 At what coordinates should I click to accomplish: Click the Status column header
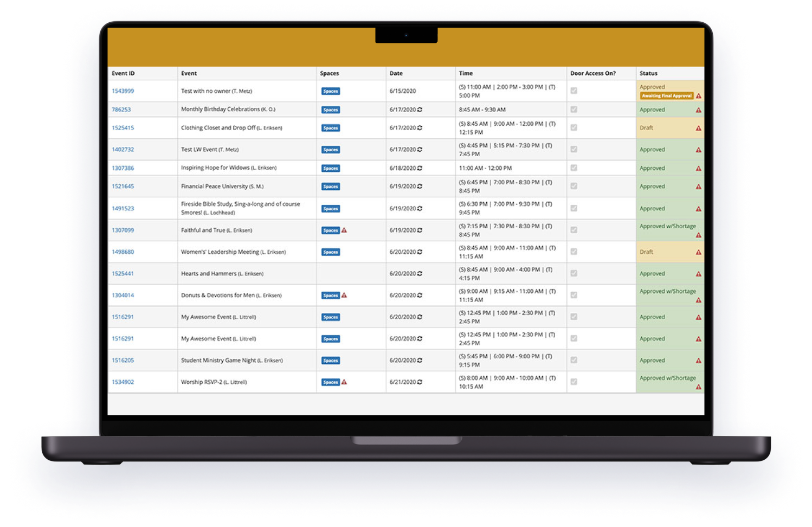pos(648,73)
